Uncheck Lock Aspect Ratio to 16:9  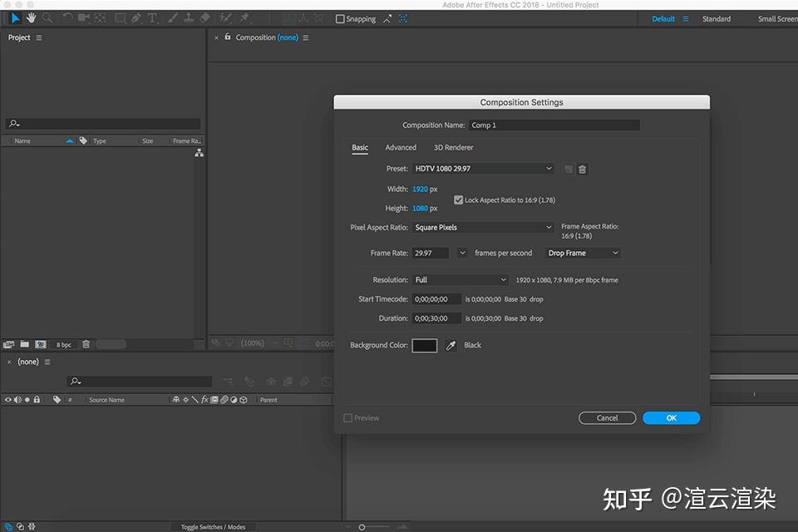pos(458,199)
